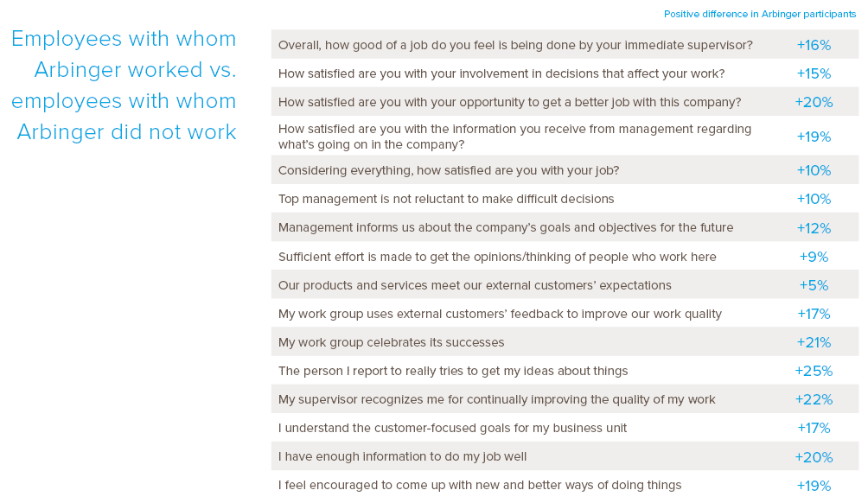Select 'My work group celebrates its successes'
The image size is (868, 503).
coord(391,342)
